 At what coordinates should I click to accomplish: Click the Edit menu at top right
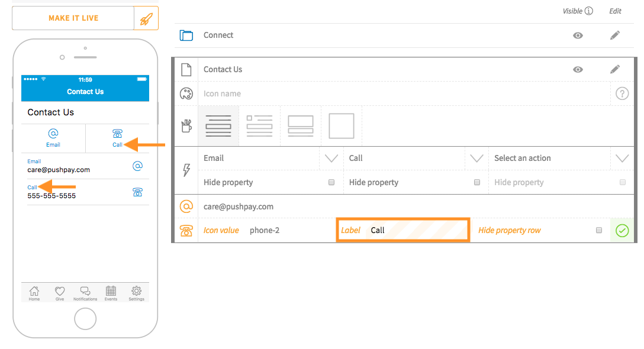point(615,11)
